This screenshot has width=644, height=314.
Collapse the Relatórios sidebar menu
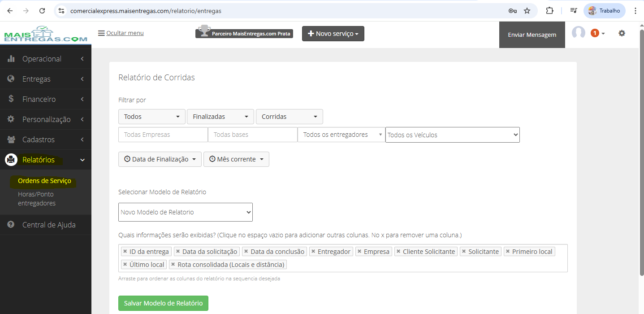46,160
